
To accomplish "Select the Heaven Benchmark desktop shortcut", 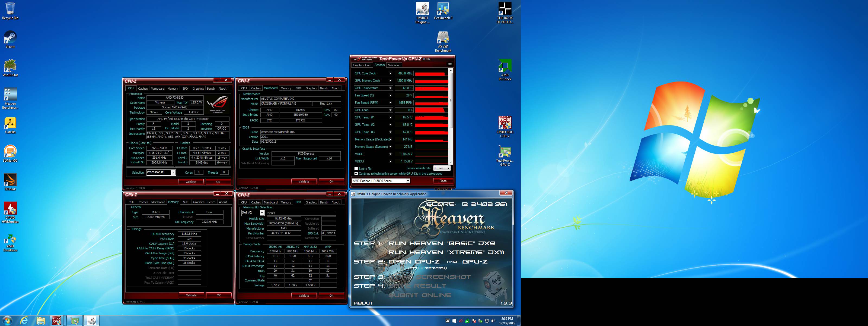I will click(x=10, y=99).
